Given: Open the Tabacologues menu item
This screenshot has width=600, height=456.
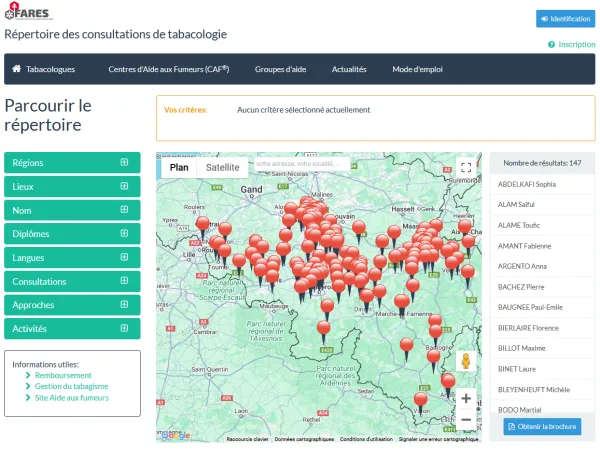Looking at the screenshot, I should coord(50,69).
